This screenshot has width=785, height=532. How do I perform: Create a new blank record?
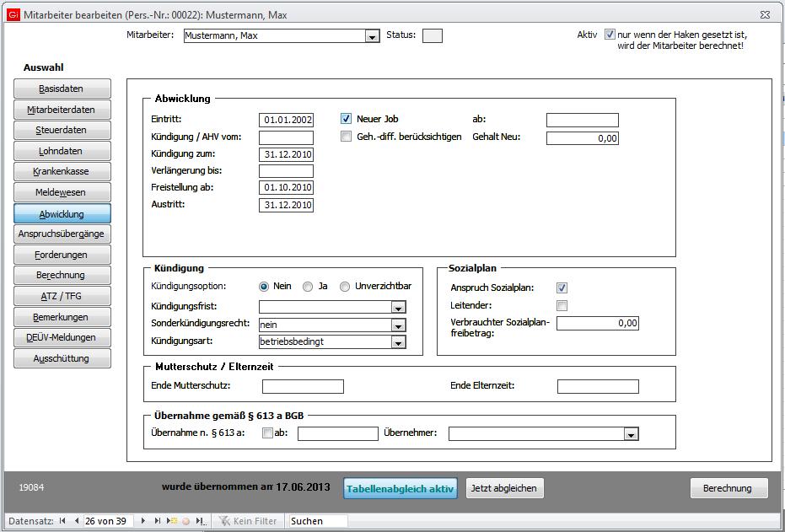tap(172, 521)
